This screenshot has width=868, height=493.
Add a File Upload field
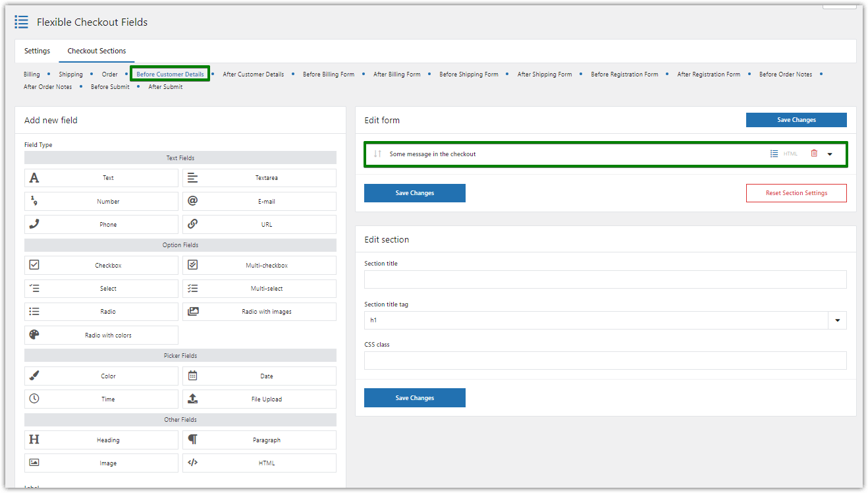click(x=259, y=399)
